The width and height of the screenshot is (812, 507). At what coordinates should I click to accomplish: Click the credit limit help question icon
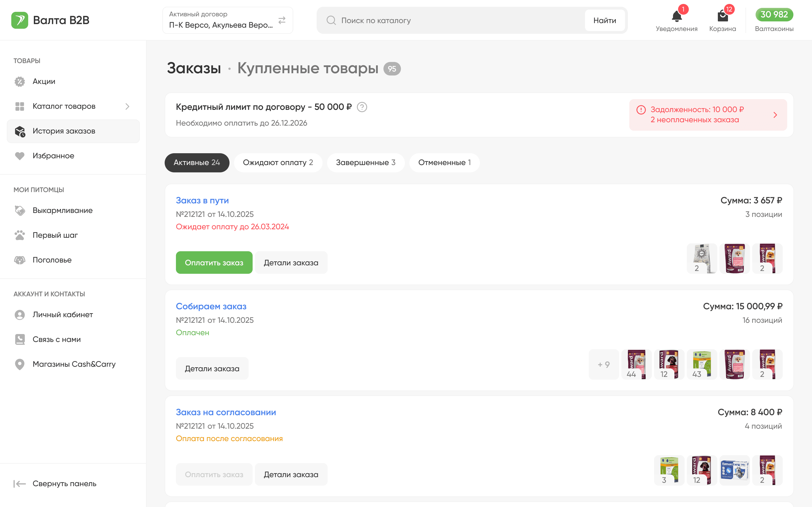[x=362, y=107]
